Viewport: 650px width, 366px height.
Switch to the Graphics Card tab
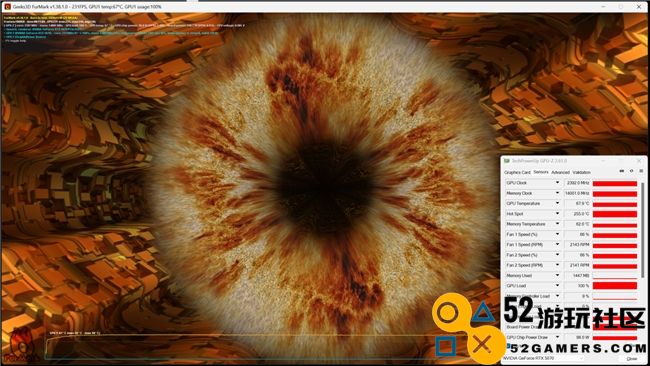[x=517, y=172]
